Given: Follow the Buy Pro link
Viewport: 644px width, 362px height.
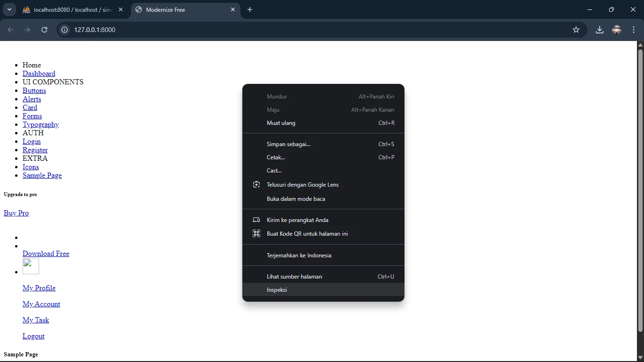Looking at the screenshot, I should (16, 213).
